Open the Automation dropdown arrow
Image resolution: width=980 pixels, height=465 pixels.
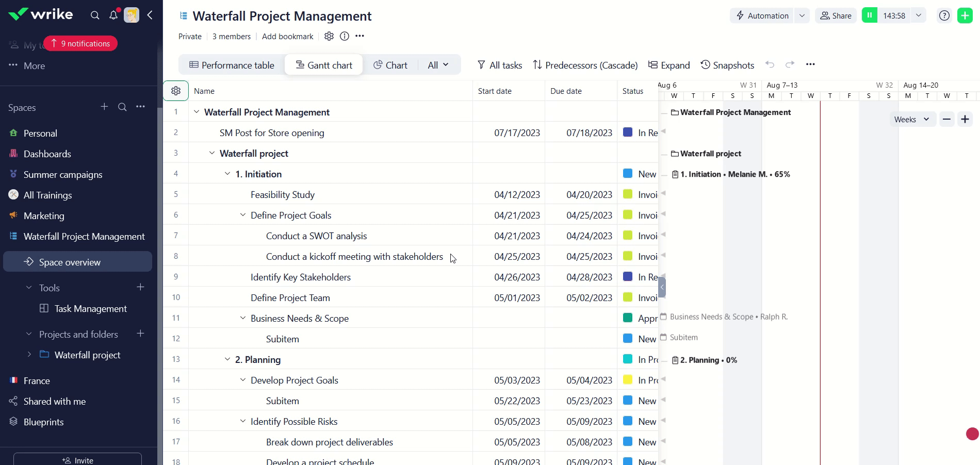pyautogui.click(x=802, y=15)
